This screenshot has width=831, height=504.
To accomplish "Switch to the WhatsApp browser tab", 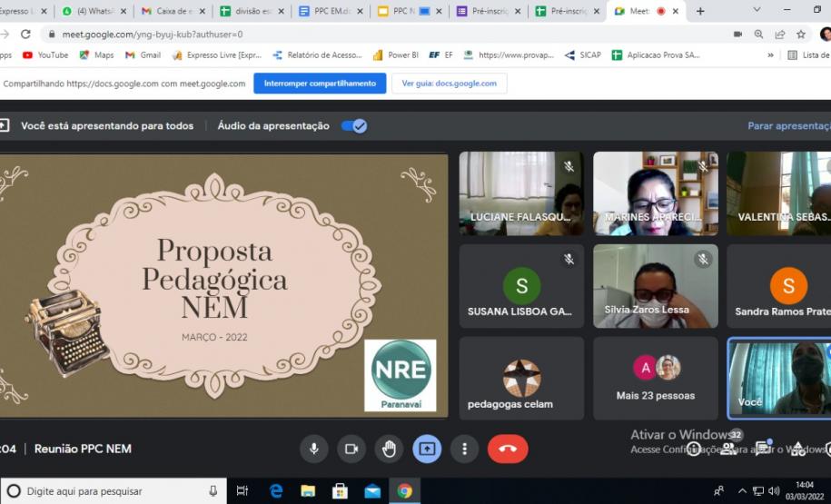I will tap(94, 11).
